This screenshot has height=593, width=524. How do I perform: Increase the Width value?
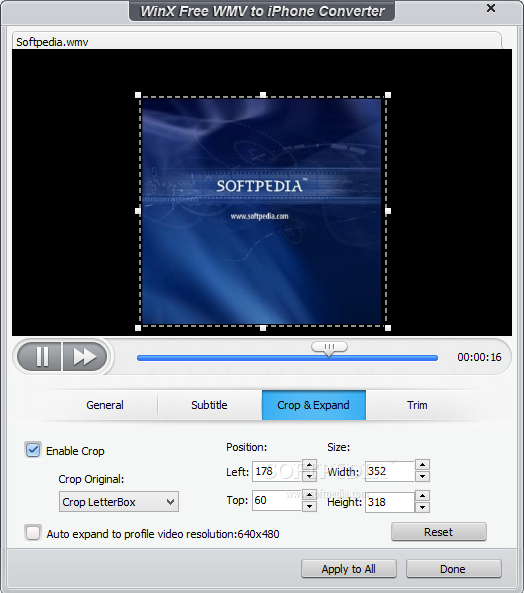pos(422,465)
